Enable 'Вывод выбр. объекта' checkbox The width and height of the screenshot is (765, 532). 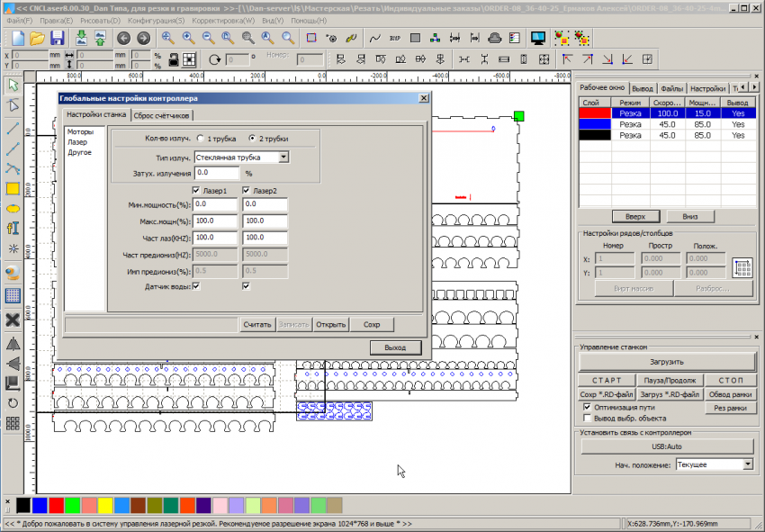click(x=588, y=418)
